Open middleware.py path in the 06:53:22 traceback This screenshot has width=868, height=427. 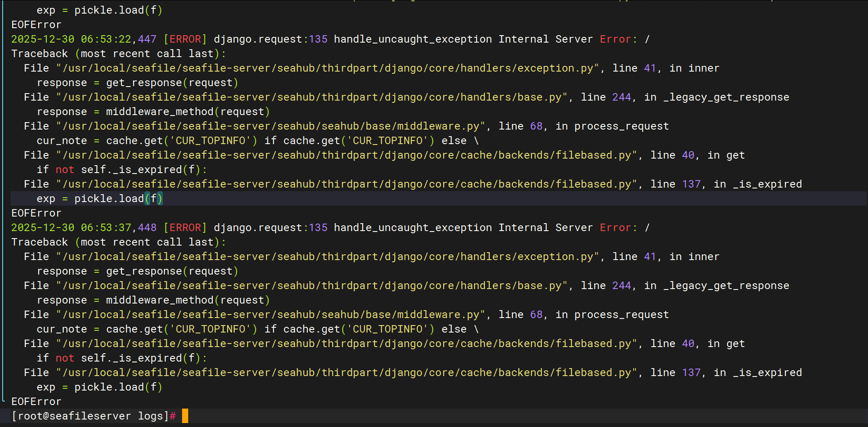[270, 126]
